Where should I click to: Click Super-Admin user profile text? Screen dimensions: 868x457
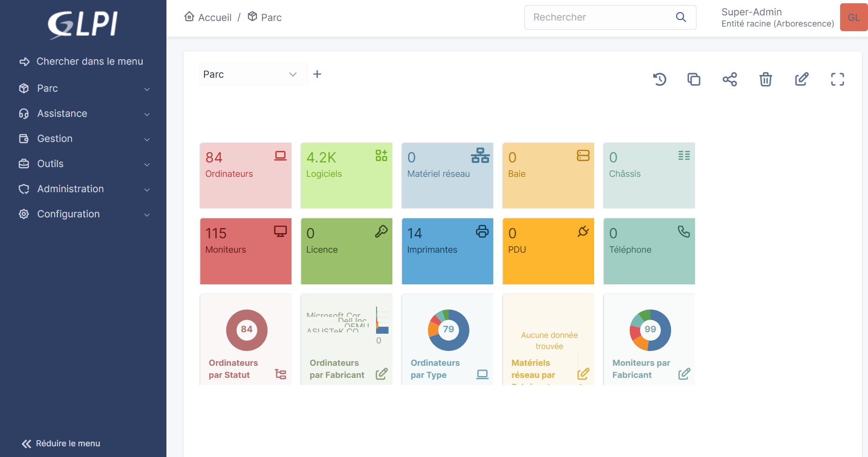pos(752,12)
